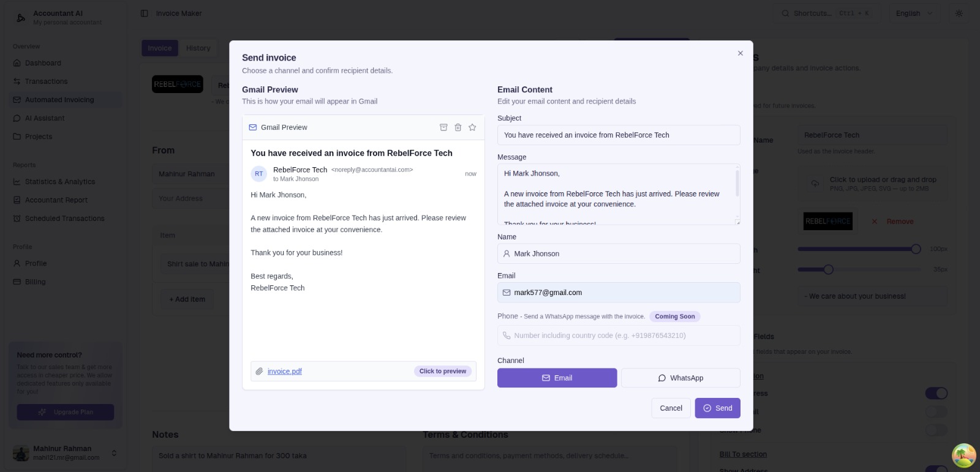Remove the uploaded logo

click(x=893, y=222)
